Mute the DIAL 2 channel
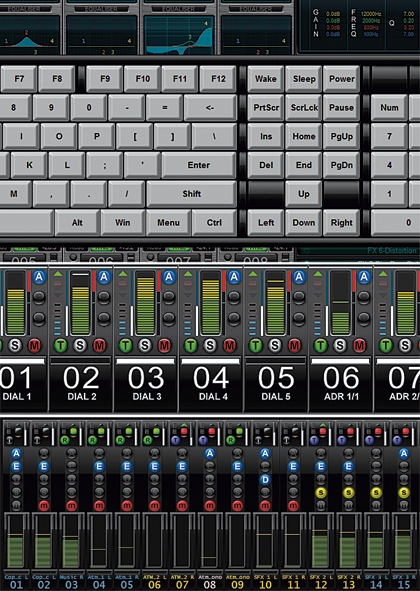 click(100, 345)
